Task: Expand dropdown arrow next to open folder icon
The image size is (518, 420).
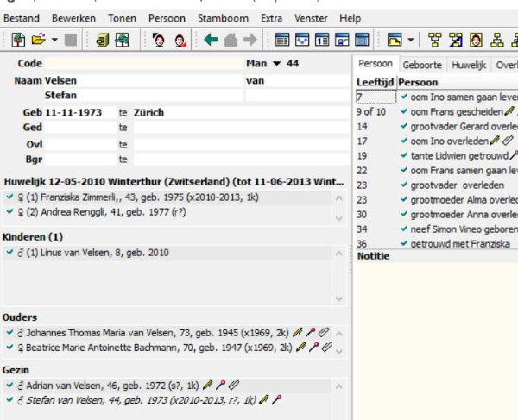Action: coord(54,40)
